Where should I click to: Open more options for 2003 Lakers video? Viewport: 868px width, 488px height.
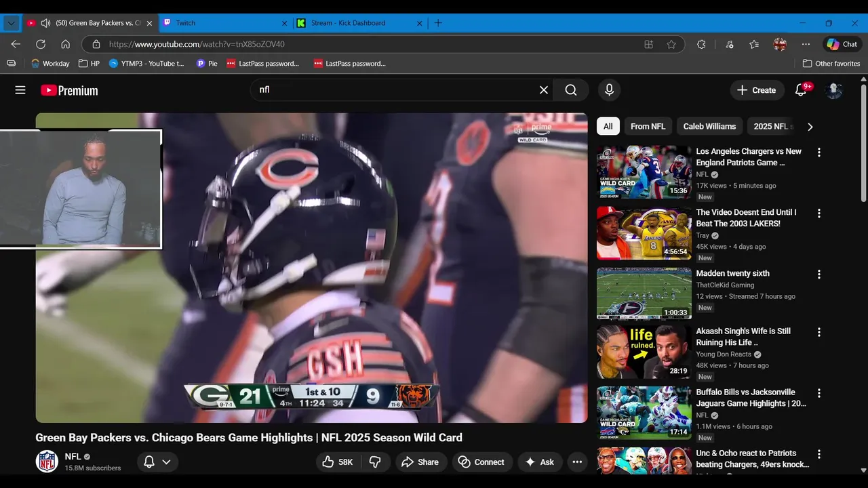coord(818,213)
